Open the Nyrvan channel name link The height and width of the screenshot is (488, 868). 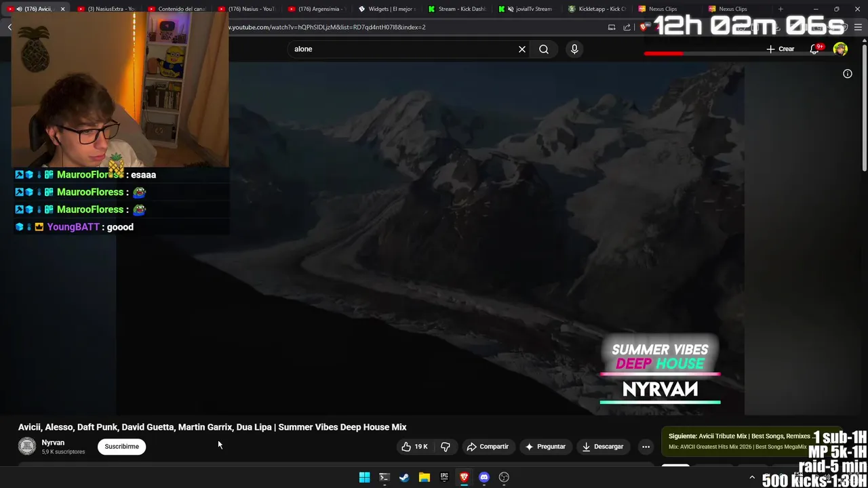(x=53, y=443)
